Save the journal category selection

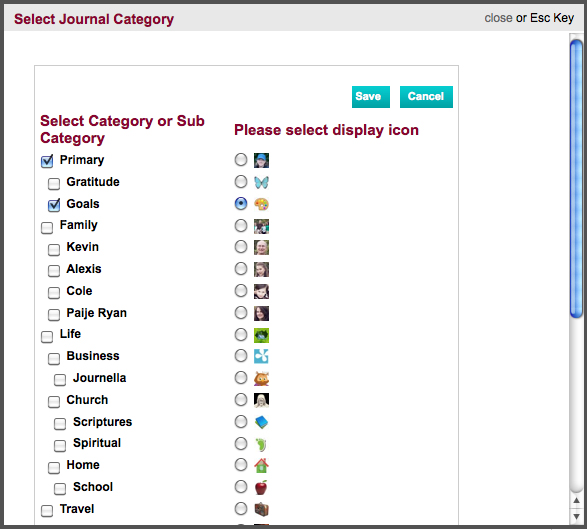(371, 97)
